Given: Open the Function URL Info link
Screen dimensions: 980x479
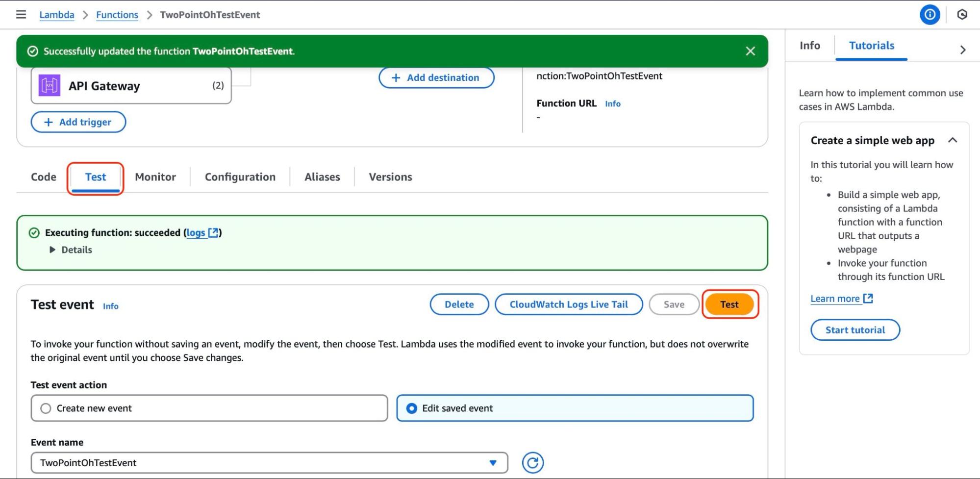Looking at the screenshot, I should pyautogui.click(x=613, y=104).
